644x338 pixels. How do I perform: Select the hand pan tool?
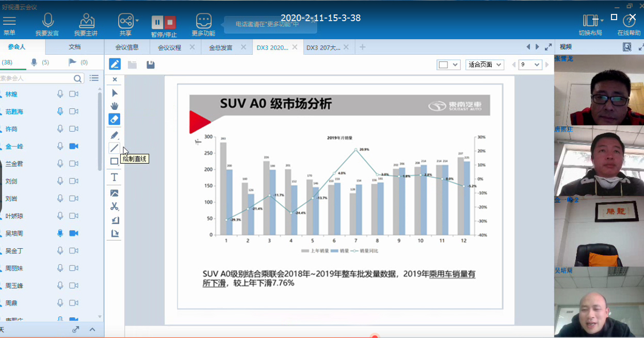coord(115,106)
